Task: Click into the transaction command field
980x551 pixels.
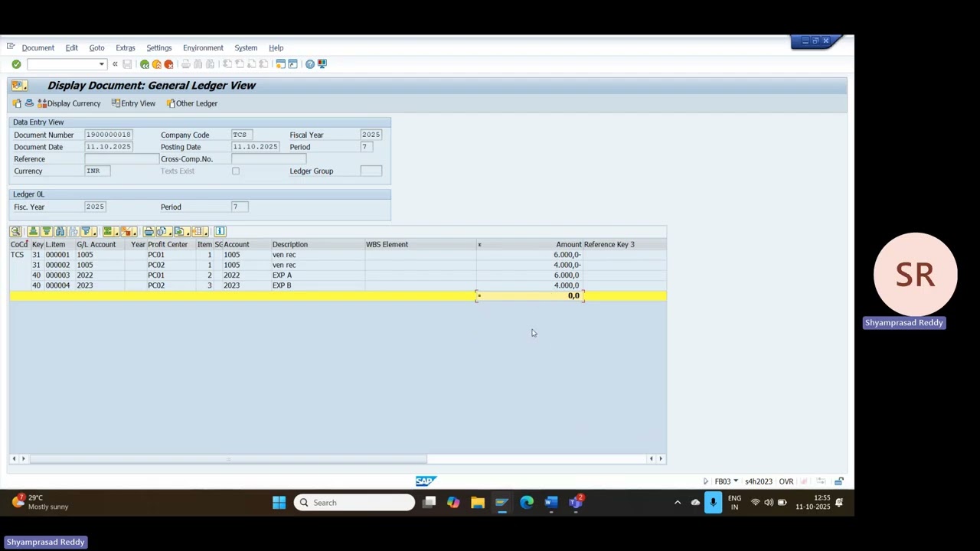Action: click(x=62, y=64)
